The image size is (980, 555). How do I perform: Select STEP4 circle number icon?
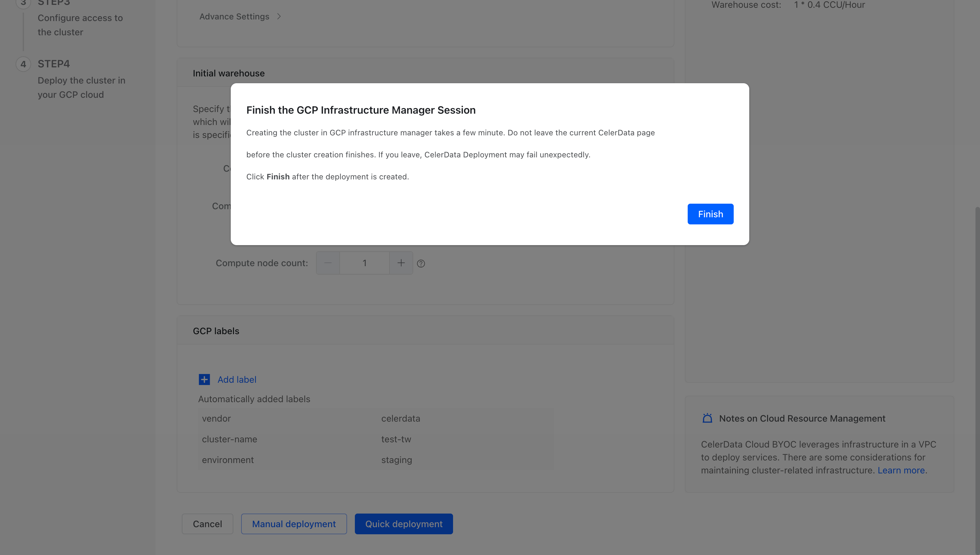pyautogui.click(x=23, y=64)
